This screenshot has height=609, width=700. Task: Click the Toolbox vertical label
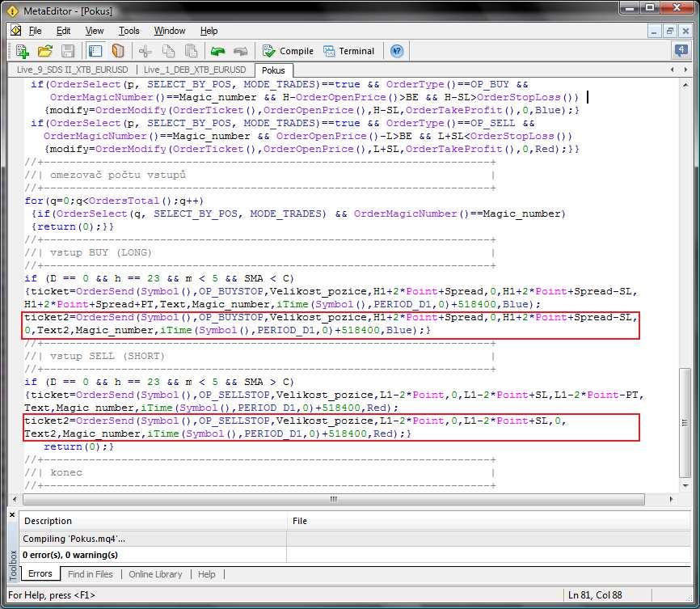[12, 565]
